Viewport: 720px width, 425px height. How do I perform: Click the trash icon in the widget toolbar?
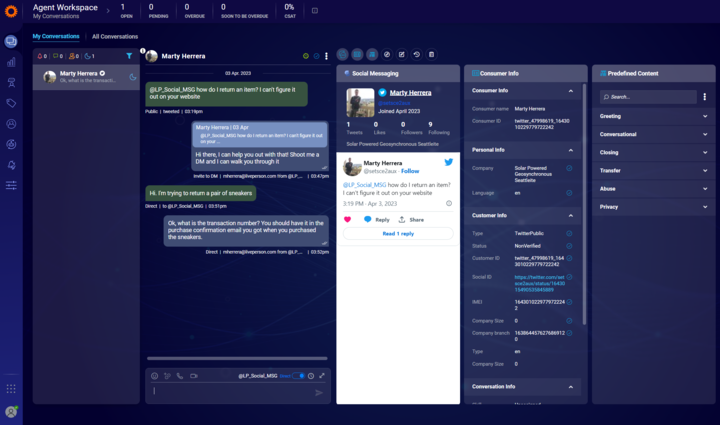pos(431,55)
